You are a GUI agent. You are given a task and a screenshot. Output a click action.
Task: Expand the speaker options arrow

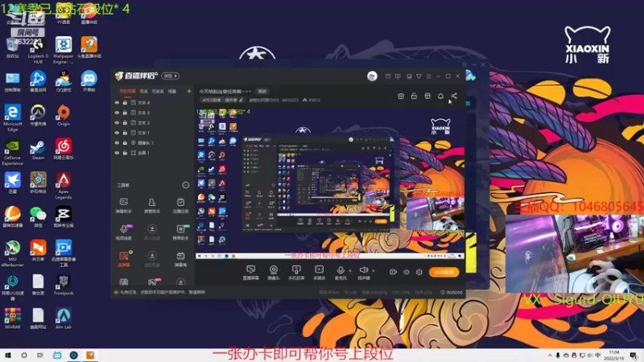point(373,271)
